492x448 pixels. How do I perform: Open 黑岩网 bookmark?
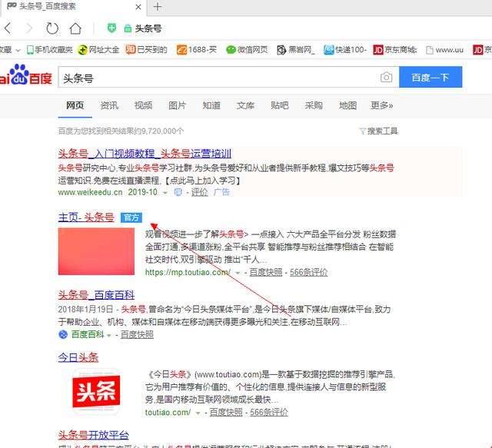tap(296, 50)
